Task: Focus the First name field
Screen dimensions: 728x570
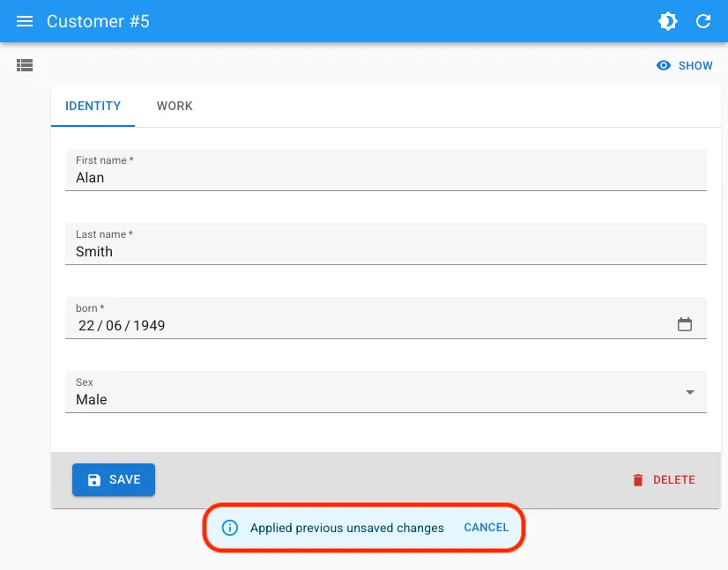Action: click(x=386, y=177)
